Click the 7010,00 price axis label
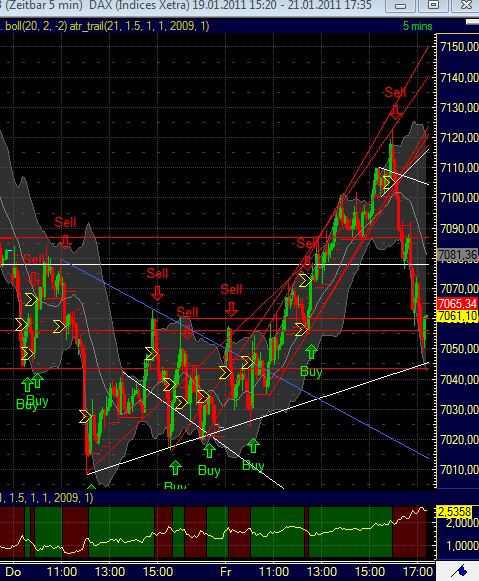This screenshot has width=479, height=581. (x=459, y=469)
